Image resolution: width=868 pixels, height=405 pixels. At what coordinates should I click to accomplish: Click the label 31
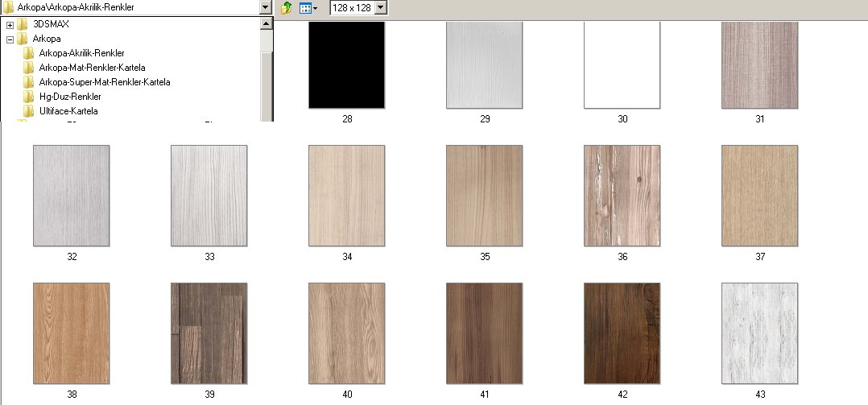pyautogui.click(x=760, y=119)
